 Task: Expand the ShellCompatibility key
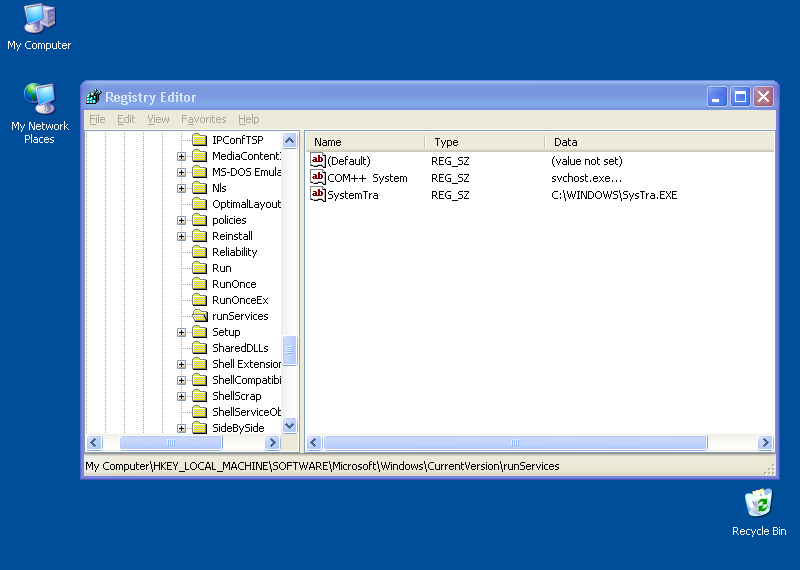tap(181, 381)
